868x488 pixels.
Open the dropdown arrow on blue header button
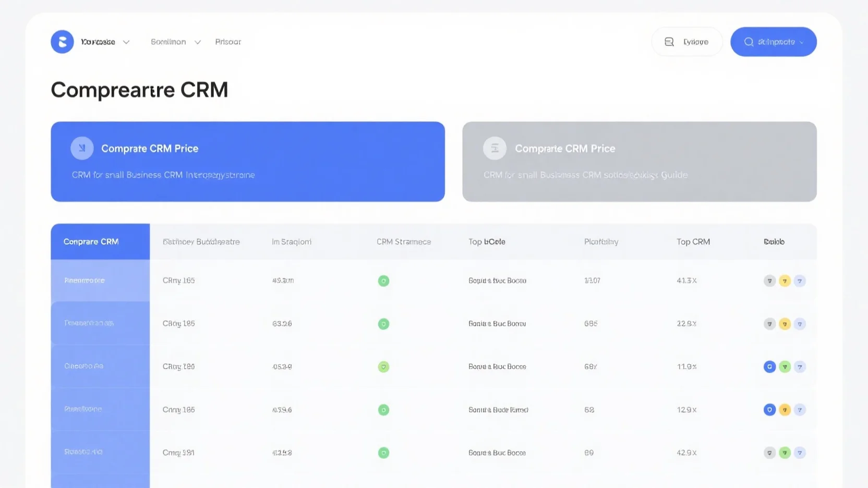coord(802,42)
